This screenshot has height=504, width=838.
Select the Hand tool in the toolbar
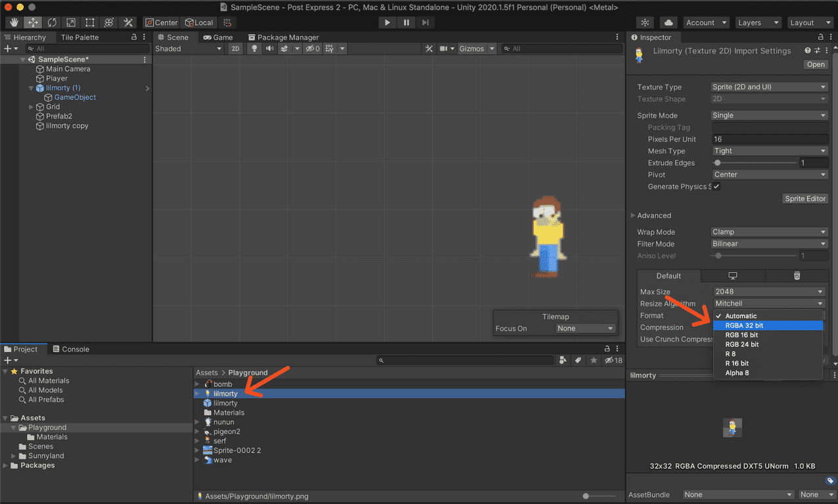click(13, 22)
